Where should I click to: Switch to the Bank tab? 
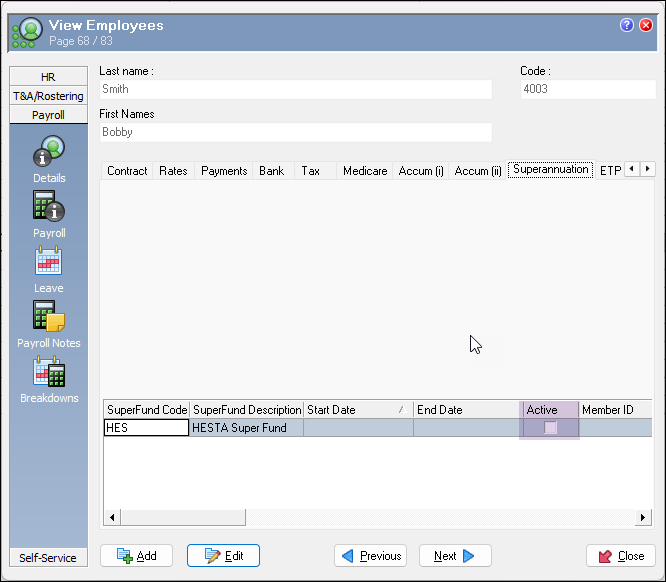(271, 171)
